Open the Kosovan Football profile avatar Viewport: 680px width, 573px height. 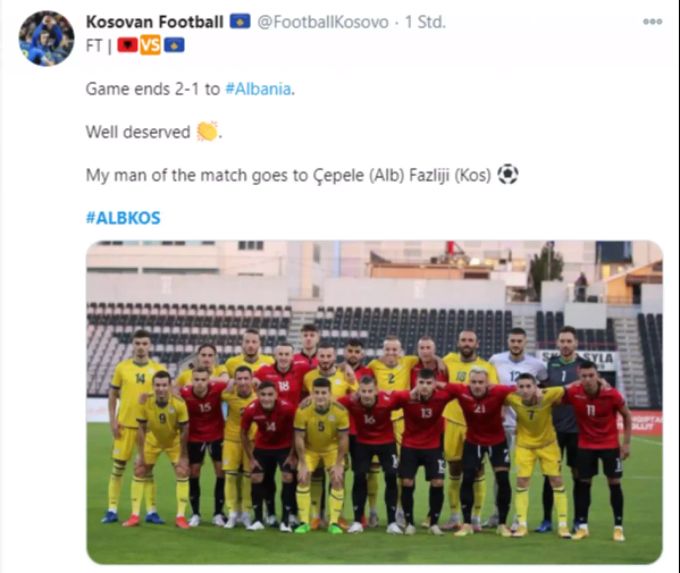click(x=46, y=39)
